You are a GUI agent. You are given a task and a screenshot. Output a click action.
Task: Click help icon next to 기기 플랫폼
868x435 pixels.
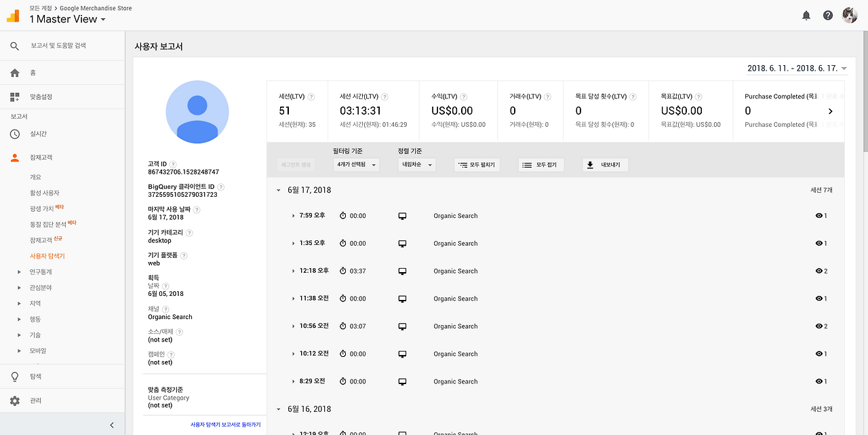pyautogui.click(x=184, y=256)
